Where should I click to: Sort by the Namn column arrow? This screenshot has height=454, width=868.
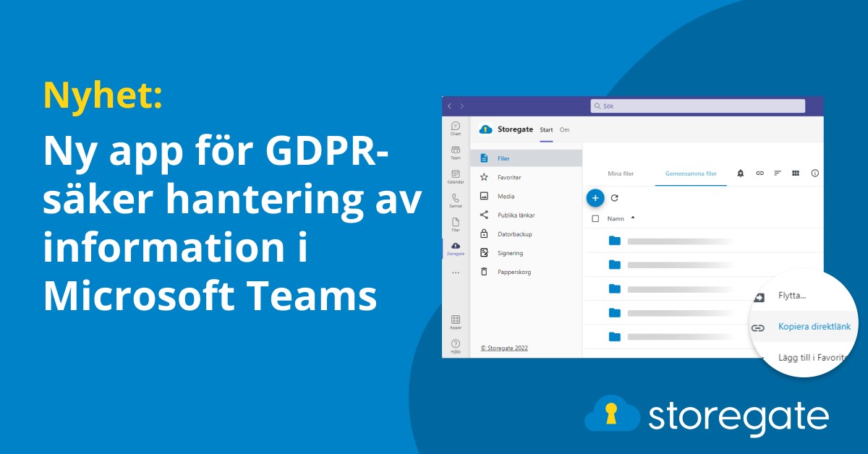[x=633, y=217]
